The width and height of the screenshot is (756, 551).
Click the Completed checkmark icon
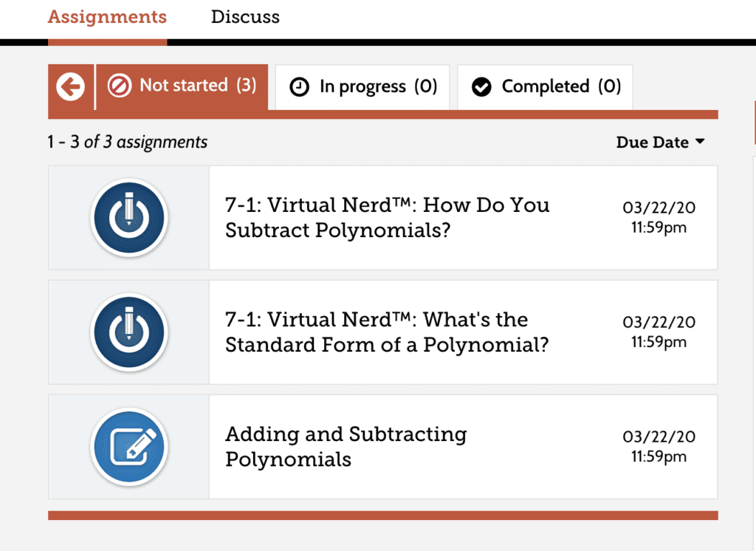(x=481, y=87)
